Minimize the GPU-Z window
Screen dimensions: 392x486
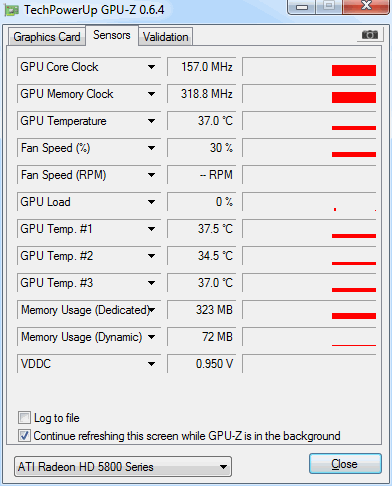pos(302,7)
